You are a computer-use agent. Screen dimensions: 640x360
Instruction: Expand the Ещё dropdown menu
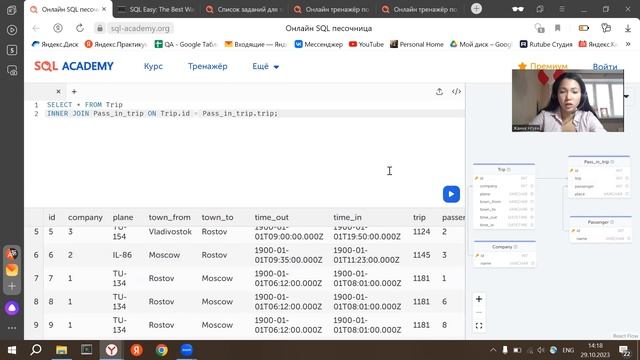point(265,66)
